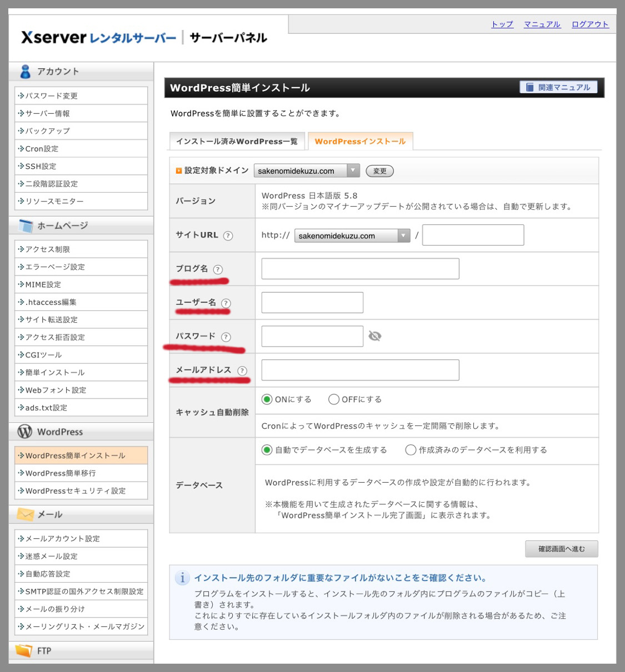Click the Xserver レンタルサーバー logo

[x=98, y=38]
